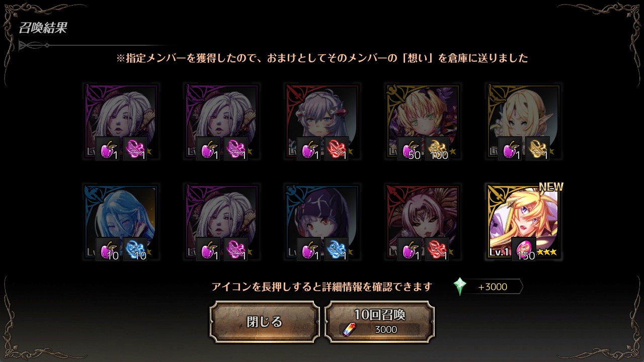Image resolution: width=644 pixels, height=362 pixels.
Task: Click the blue wing icon showing 10
Action: (135, 249)
